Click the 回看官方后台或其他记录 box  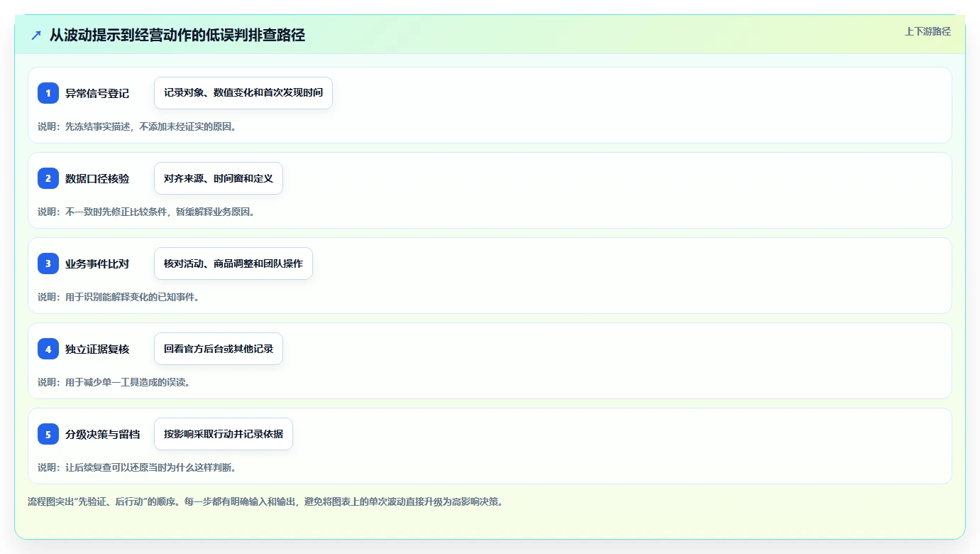click(219, 349)
